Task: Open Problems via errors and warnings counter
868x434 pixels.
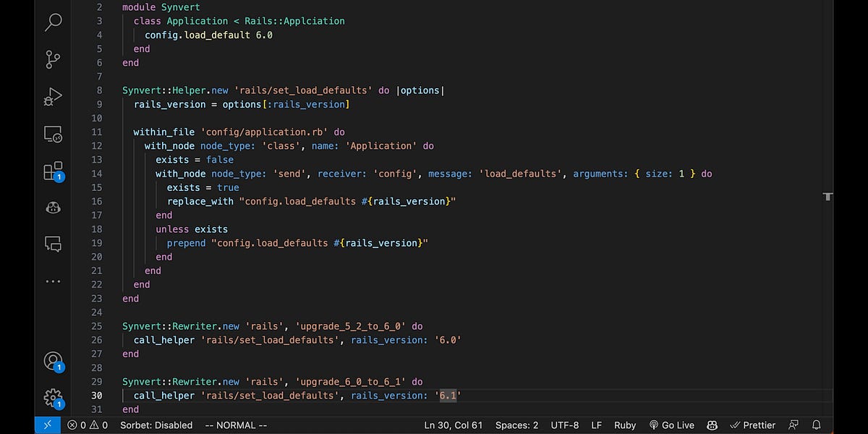Action: coord(87,425)
